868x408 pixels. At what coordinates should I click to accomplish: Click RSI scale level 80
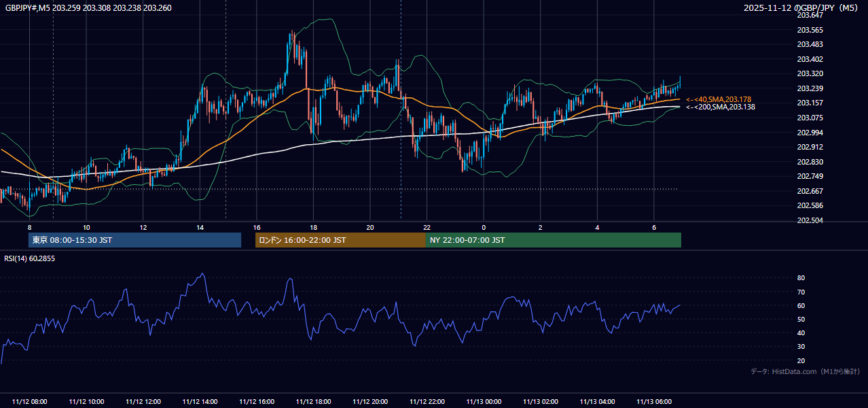pos(801,278)
